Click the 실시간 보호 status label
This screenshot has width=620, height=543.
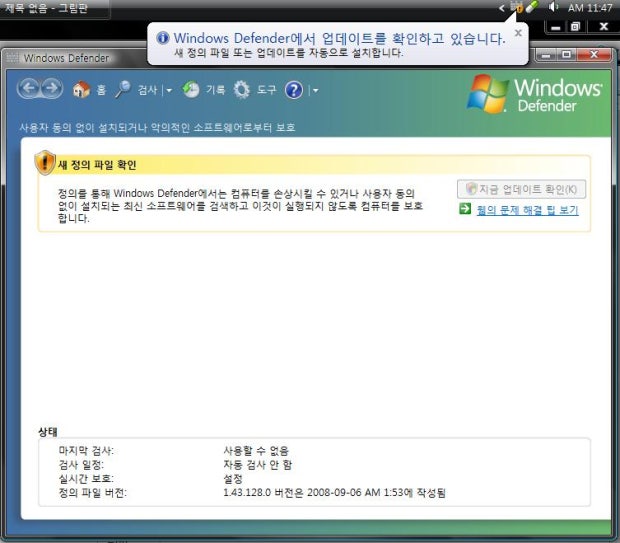click(86, 479)
